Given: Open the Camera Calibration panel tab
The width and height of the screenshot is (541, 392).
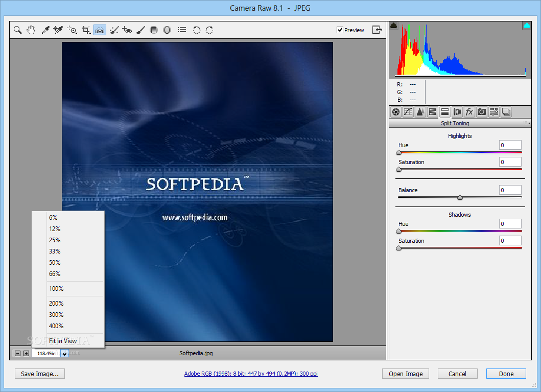Looking at the screenshot, I should 482,112.
